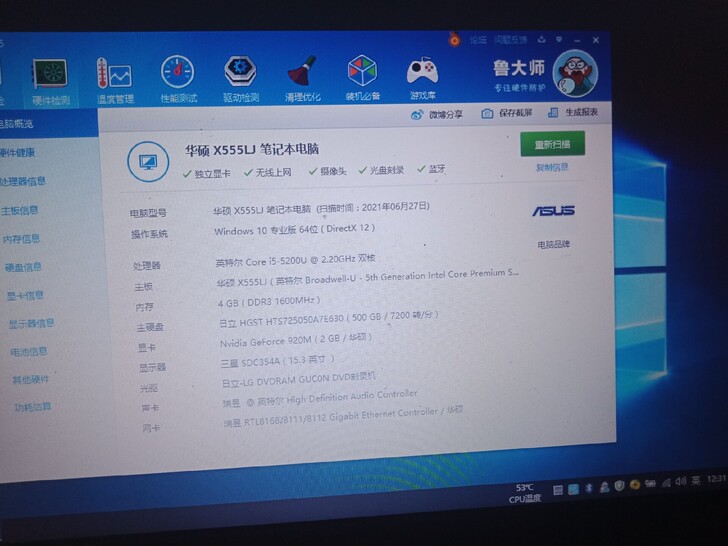Click the 摄像头 checkmark item
Viewport: 728px width, 546px height.
pos(328,171)
